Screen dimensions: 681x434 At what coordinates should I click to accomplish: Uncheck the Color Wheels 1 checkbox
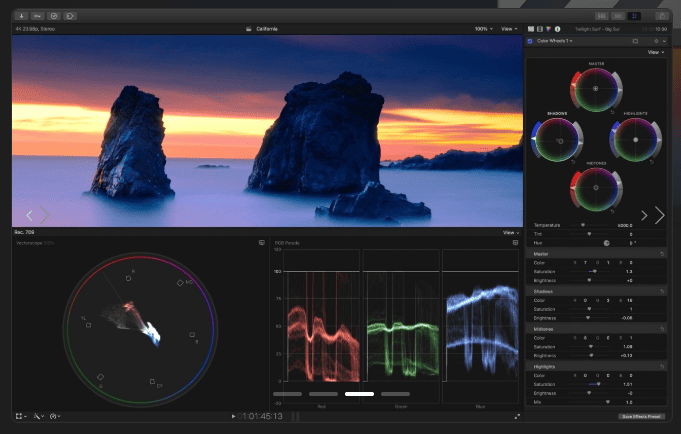pyautogui.click(x=530, y=41)
